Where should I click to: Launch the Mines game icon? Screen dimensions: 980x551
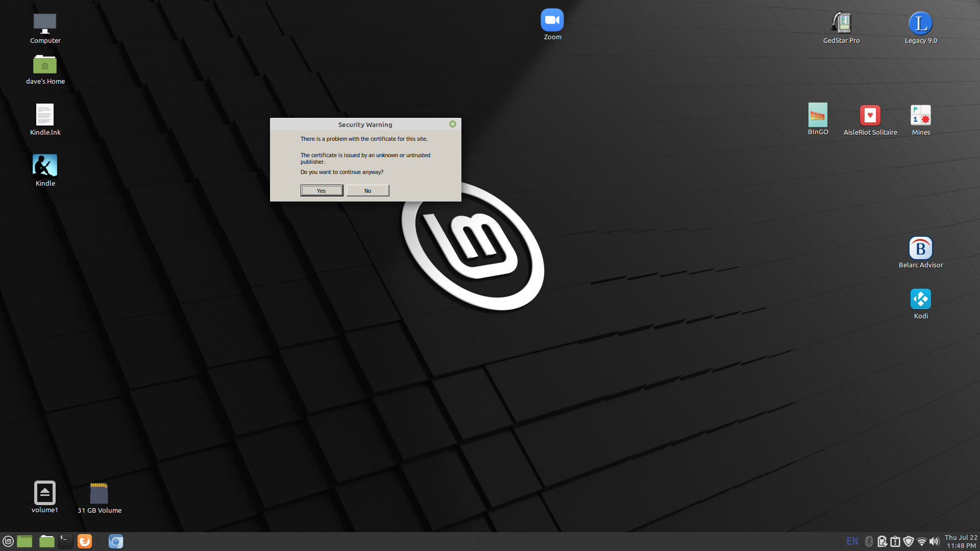point(921,120)
